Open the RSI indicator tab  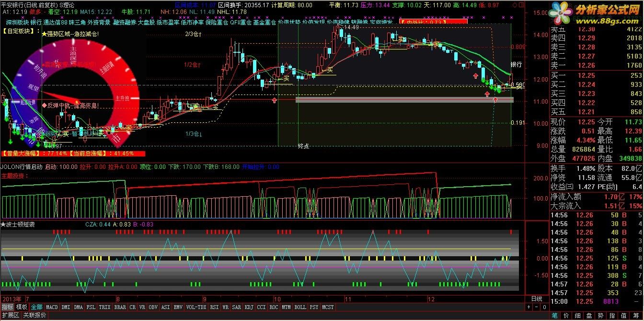point(214,307)
